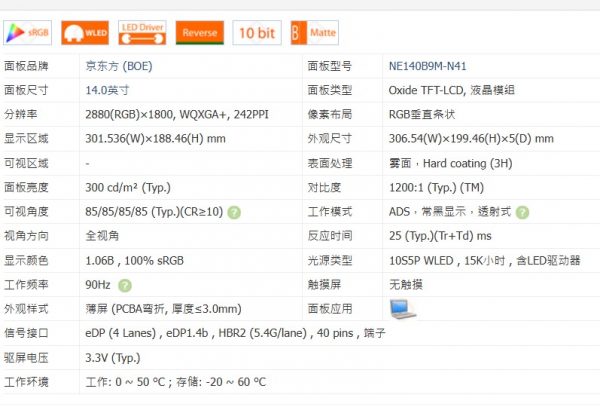Follow the 14.0英寸 panel size link
The width and height of the screenshot is (600, 407).
(x=107, y=90)
